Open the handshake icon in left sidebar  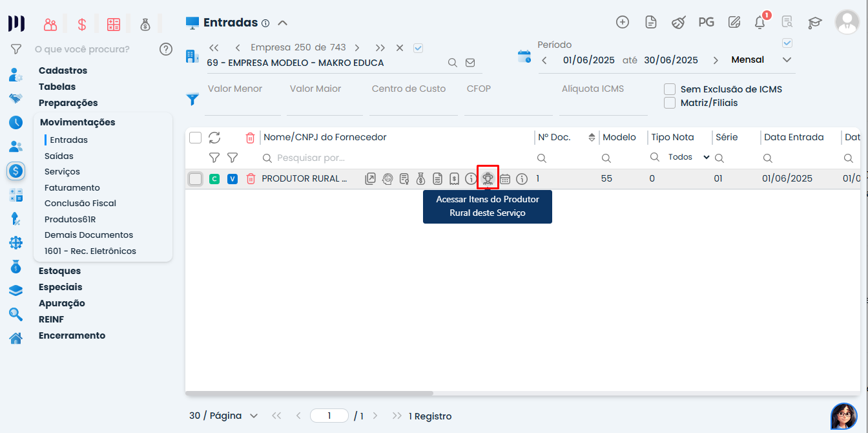point(16,98)
